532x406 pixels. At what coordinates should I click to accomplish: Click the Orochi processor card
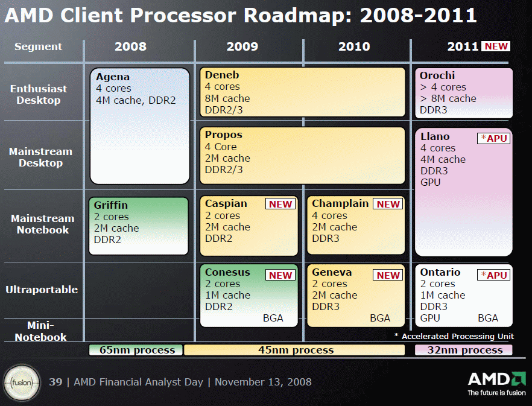point(464,93)
